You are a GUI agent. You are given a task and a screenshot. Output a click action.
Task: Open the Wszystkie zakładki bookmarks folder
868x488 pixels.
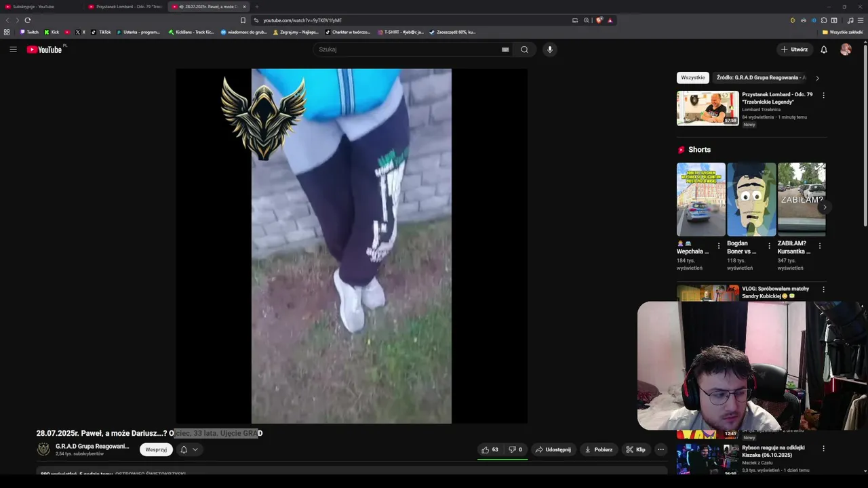click(x=843, y=32)
